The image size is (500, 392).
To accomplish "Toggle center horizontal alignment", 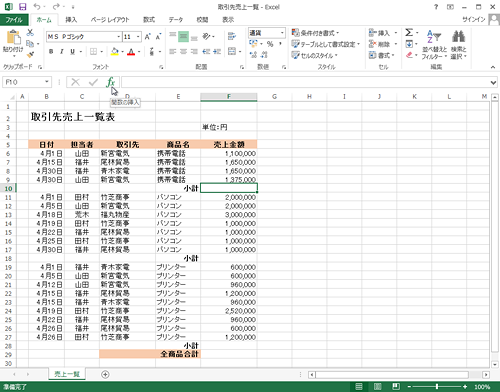I will pyautogui.click(x=183, y=51).
